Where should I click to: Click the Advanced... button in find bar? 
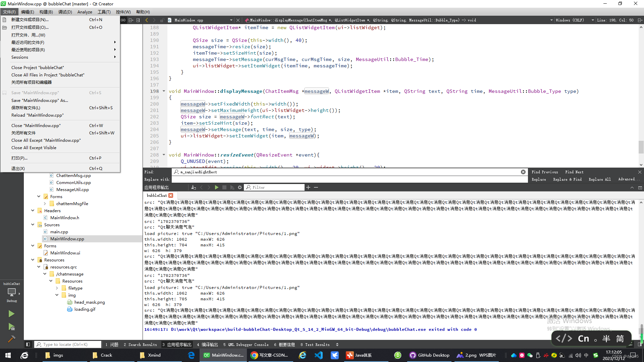tap(629, 179)
